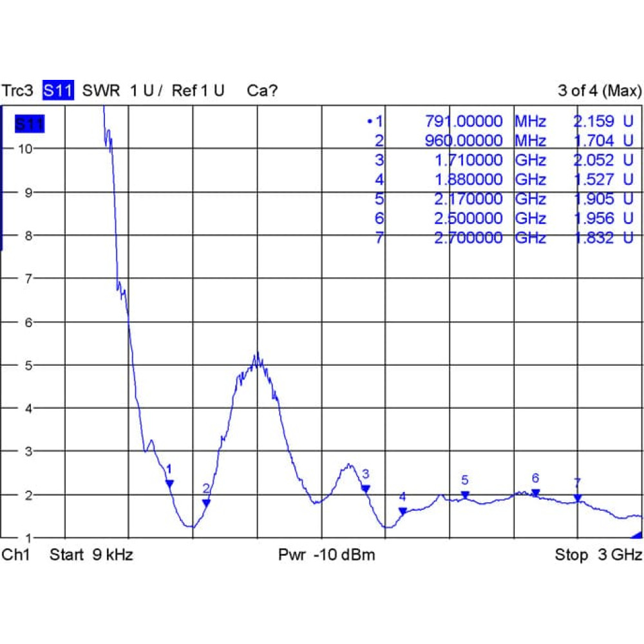
Task: Click the 960.00000 MHz marker frequency
Action: click(x=486, y=140)
